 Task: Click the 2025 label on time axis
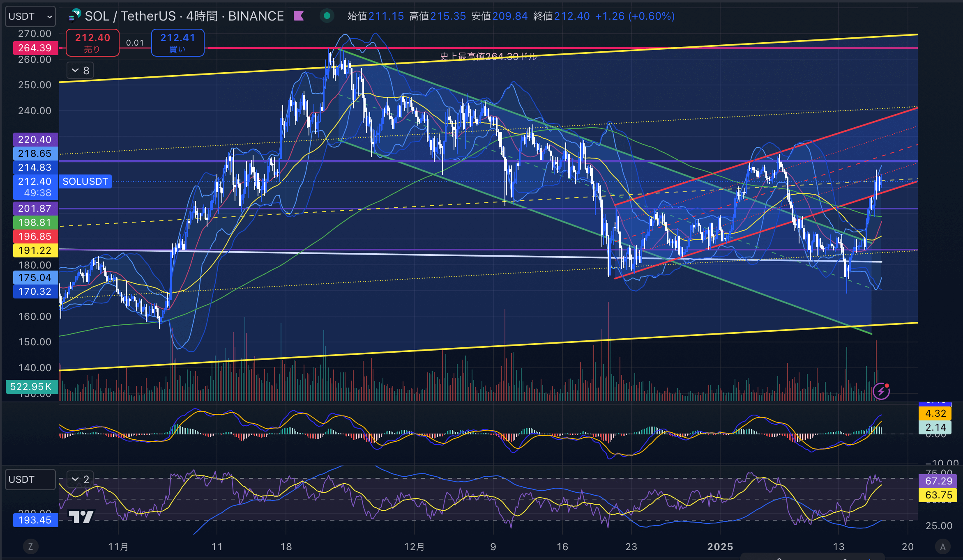(720, 547)
